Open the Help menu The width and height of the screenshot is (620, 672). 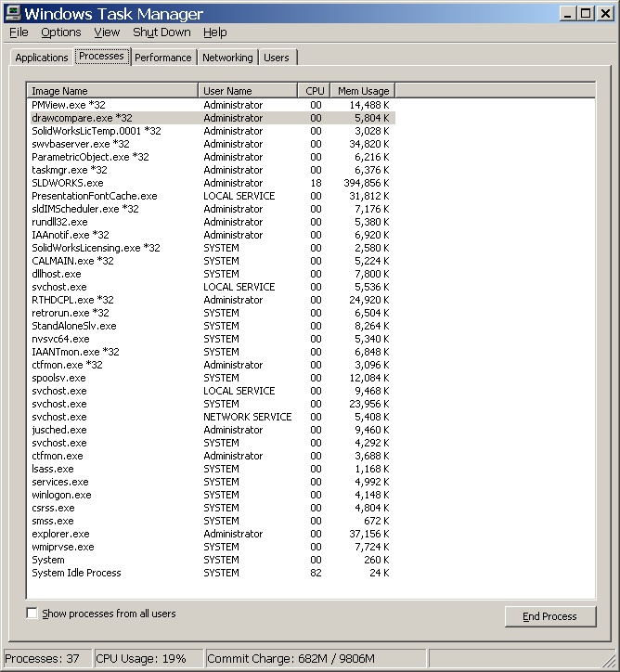click(x=214, y=32)
